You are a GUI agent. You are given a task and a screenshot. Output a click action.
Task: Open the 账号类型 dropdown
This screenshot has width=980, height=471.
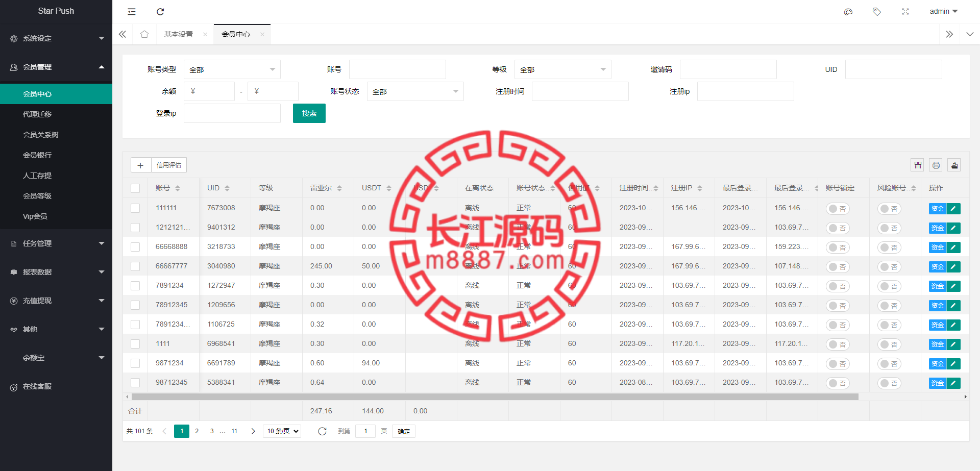click(x=232, y=69)
